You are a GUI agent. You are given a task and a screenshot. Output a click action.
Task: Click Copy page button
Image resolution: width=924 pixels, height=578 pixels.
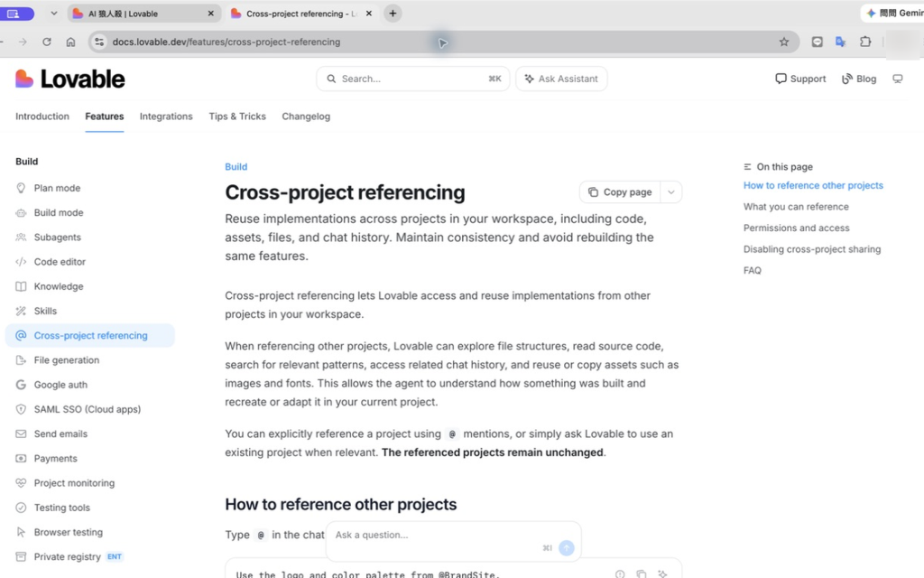click(x=620, y=192)
